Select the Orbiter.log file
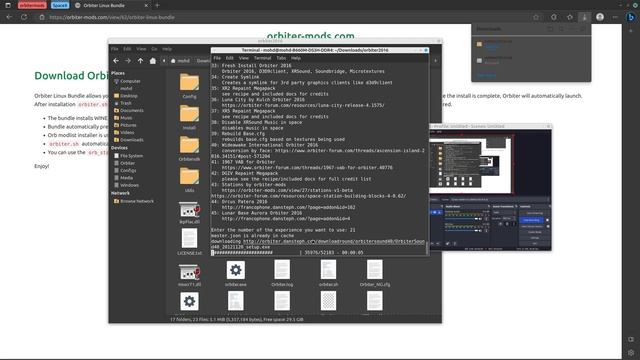Screen dimensions: 640x360 282,273
